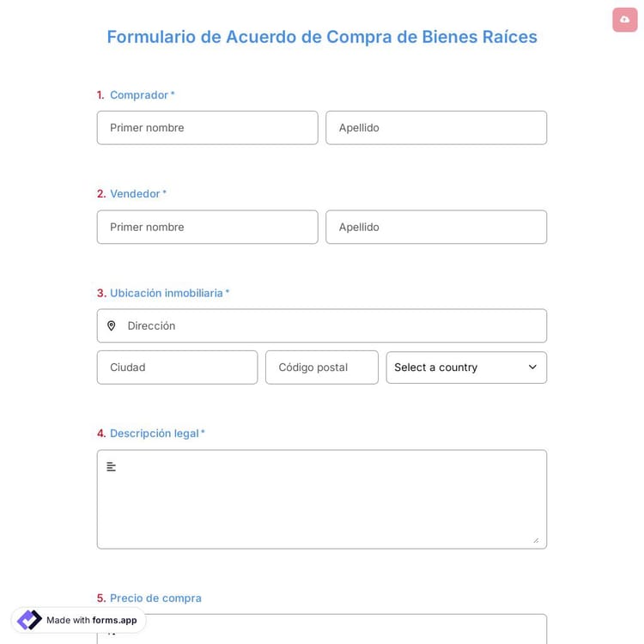Click the pink cloud icon button
Screen dimensions: 644x644
624,20
